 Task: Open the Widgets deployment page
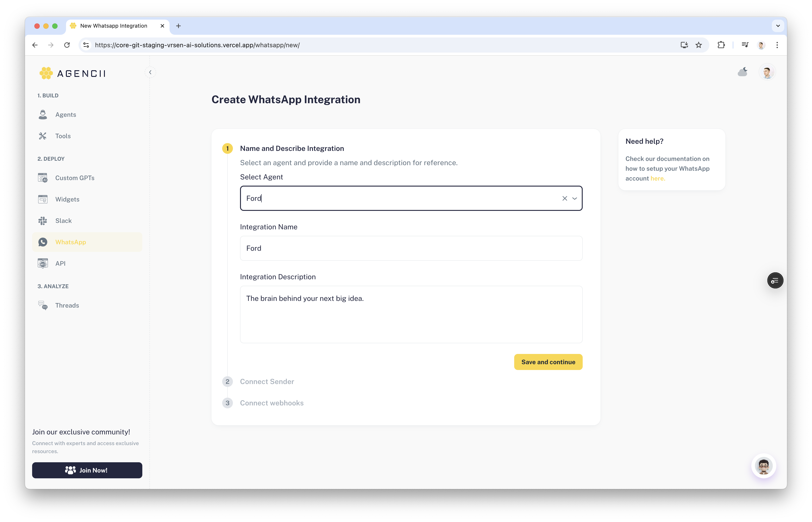[67, 199]
